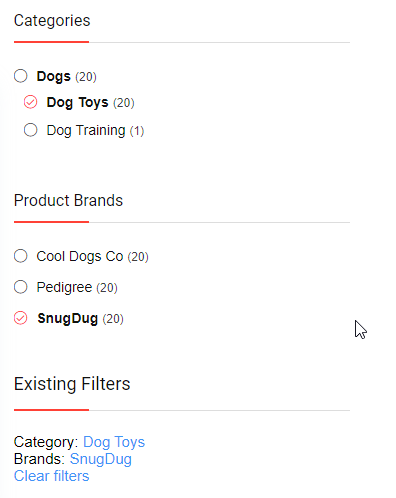Viewport: 396px width, 498px height.
Task: Click the Categories section heading
Action: point(52,21)
